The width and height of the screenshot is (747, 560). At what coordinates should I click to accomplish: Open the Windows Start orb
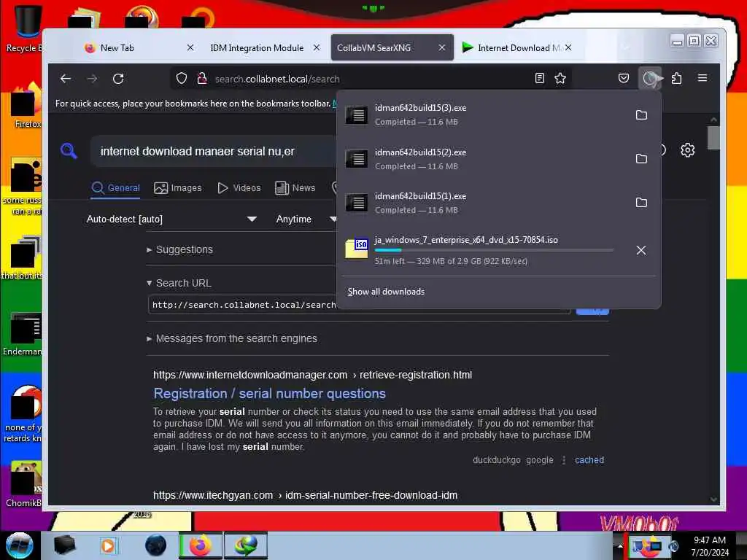[19, 545]
